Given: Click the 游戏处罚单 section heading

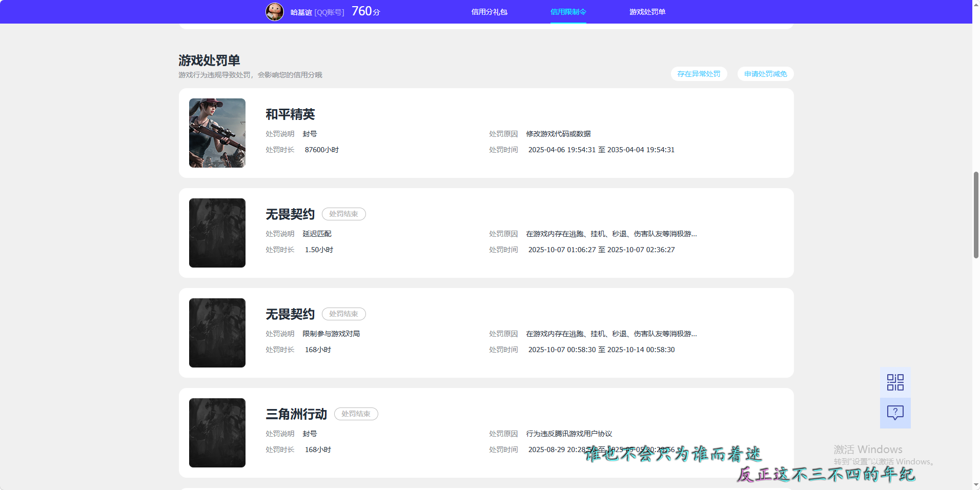Looking at the screenshot, I should coord(209,60).
